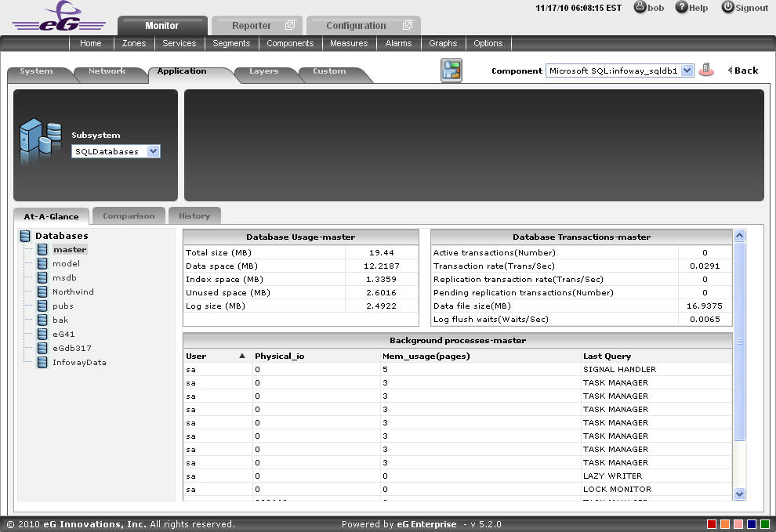The width and height of the screenshot is (776, 532).
Task: Click the Northwind database icon
Action: pyautogui.click(x=42, y=292)
